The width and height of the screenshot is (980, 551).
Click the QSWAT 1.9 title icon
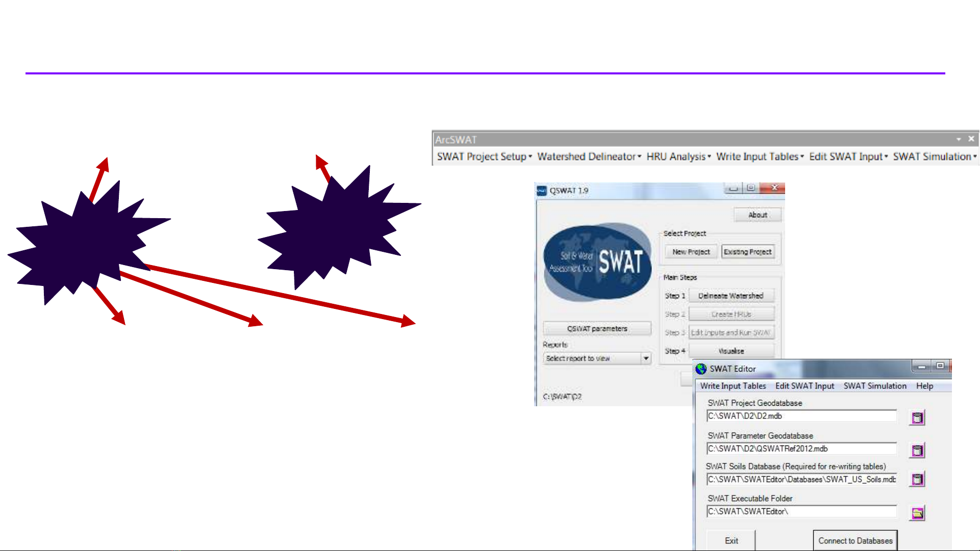click(542, 191)
